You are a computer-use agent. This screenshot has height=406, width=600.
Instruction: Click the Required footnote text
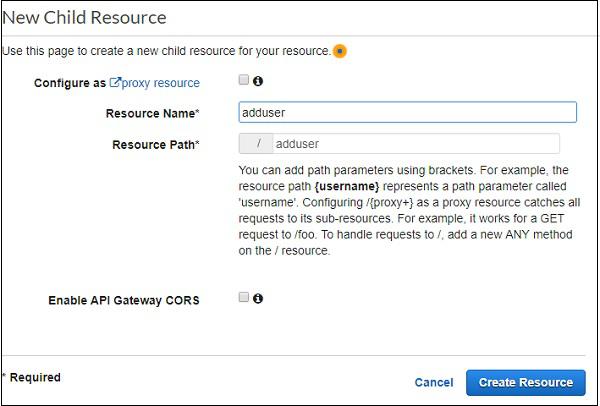(33, 378)
